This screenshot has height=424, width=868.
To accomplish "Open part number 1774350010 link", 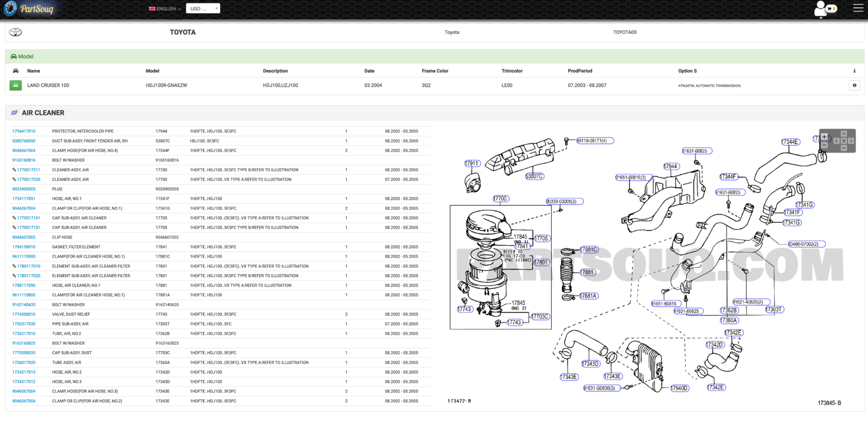I will point(24,314).
